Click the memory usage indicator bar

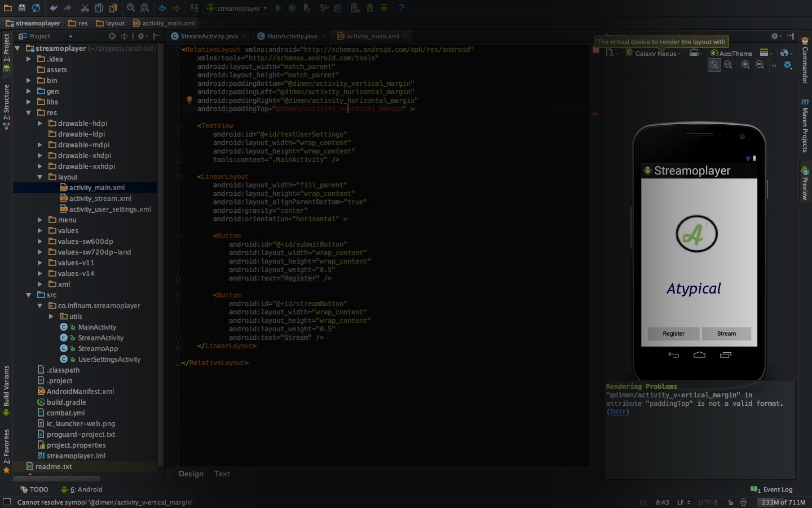tap(783, 502)
